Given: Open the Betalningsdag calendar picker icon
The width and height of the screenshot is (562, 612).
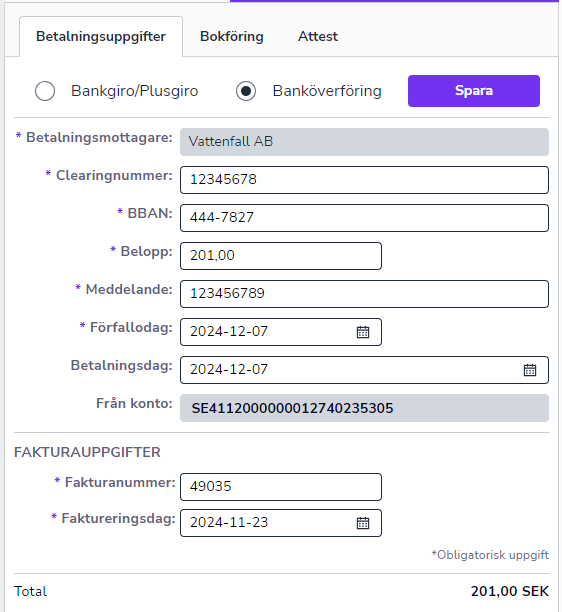Looking at the screenshot, I should (x=530, y=370).
